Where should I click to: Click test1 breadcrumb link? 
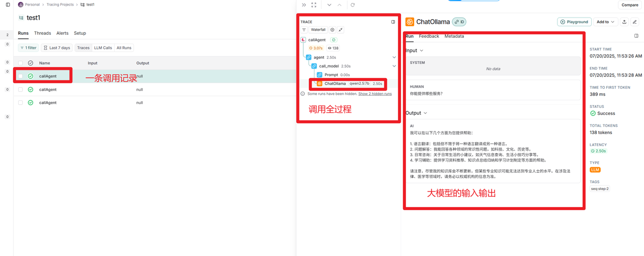(x=90, y=5)
